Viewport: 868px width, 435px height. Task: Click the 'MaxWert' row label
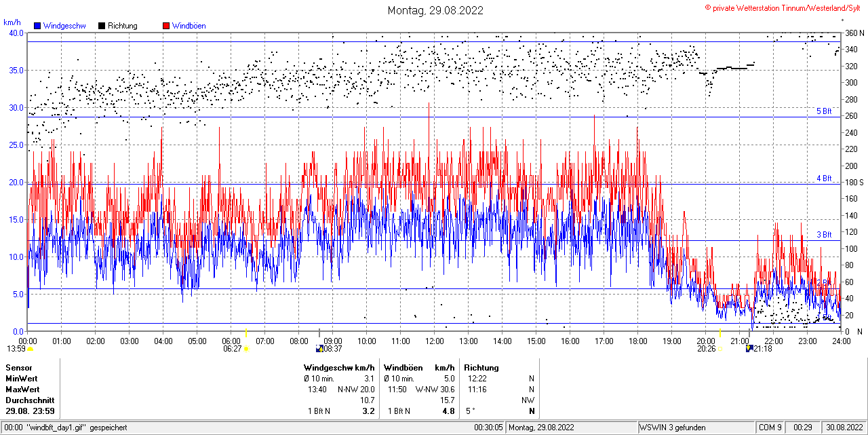[x=22, y=390]
